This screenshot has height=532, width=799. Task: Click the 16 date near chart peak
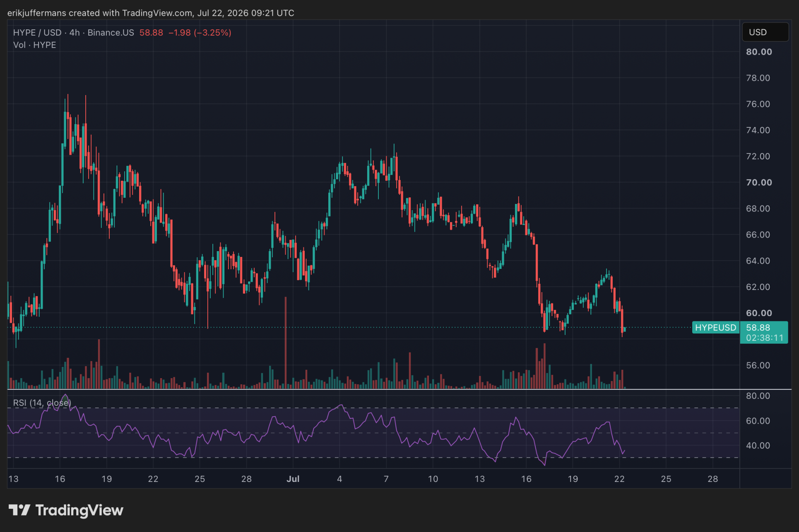point(60,479)
